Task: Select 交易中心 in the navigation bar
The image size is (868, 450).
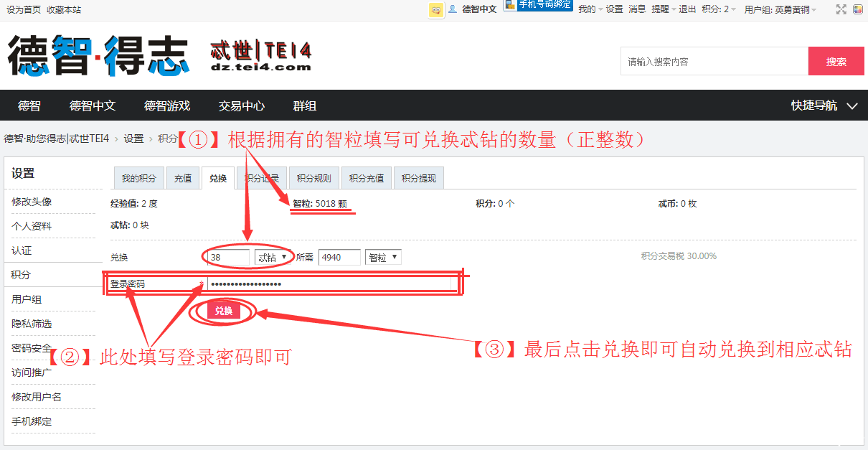Action: pyautogui.click(x=241, y=105)
